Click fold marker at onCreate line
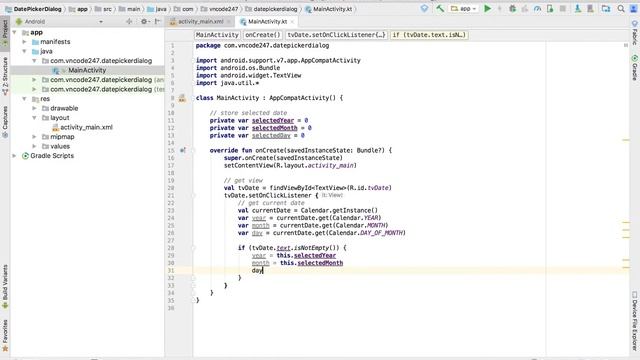 pyautogui.click(x=193, y=150)
